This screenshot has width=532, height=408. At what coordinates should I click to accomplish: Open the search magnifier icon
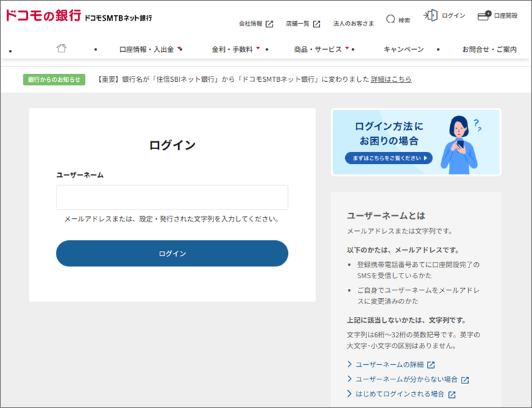coord(390,19)
